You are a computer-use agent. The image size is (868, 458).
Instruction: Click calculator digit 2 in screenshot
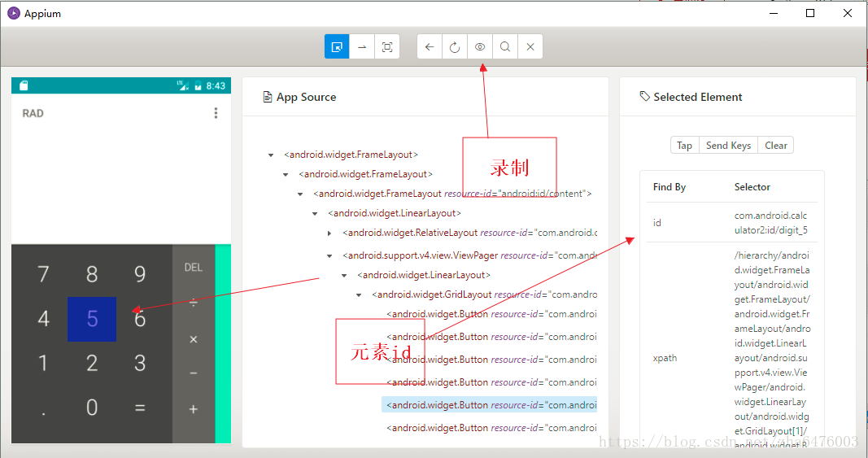coord(92,364)
